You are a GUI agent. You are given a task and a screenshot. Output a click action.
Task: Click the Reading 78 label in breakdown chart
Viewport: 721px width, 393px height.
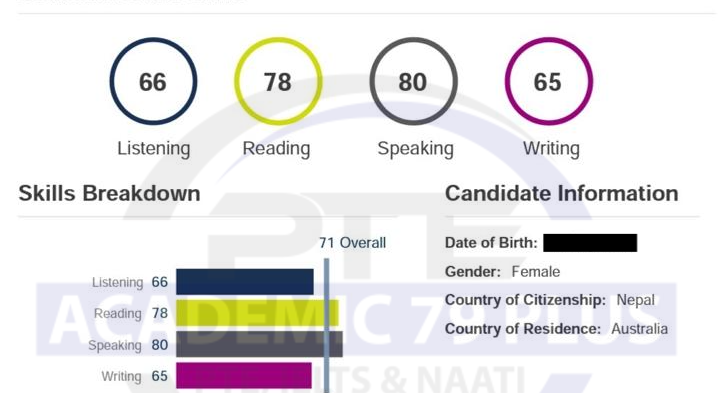pos(131,313)
